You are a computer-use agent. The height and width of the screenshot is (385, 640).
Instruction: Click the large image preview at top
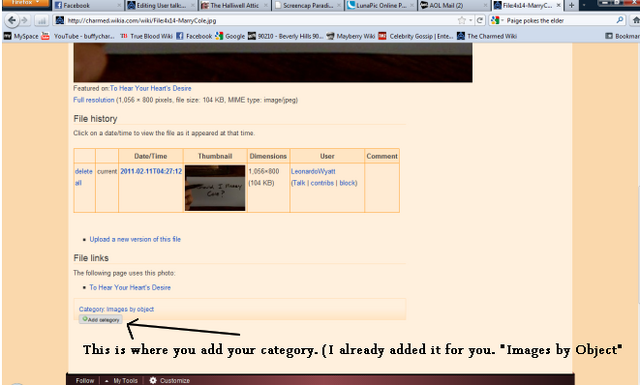coord(273,62)
